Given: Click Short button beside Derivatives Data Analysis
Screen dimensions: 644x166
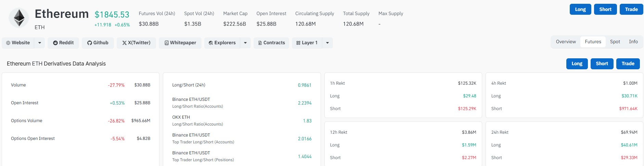Looking at the screenshot, I should [602, 64].
